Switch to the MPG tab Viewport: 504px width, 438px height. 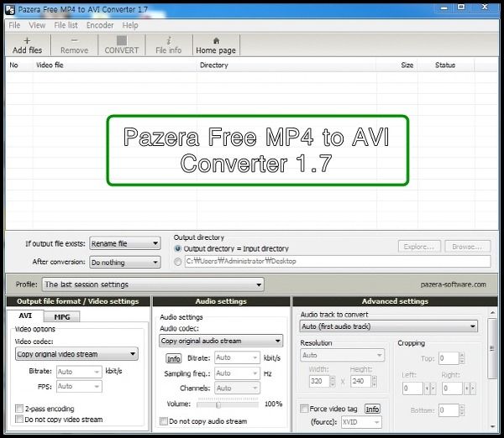click(x=61, y=317)
